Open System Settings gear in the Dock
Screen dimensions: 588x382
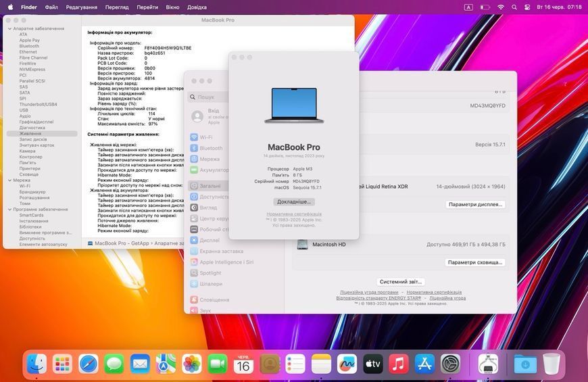(450, 364)
